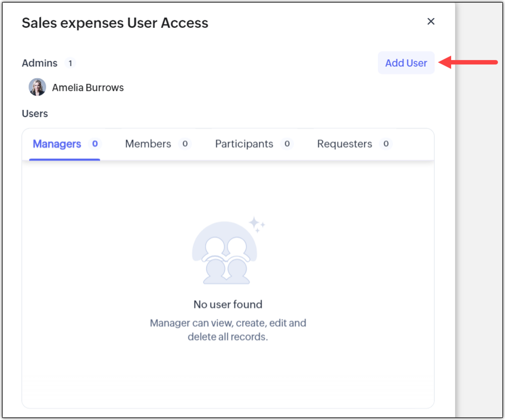Image resolution: width=505 pixels, height=420 pixels.
Task: Select the Amelia Burrows admin name
Action: [88, 88]
